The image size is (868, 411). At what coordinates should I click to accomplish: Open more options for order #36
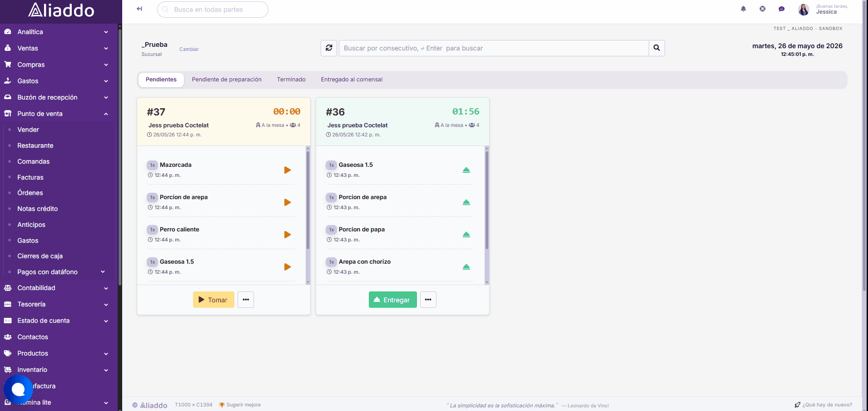click(428, 300)
